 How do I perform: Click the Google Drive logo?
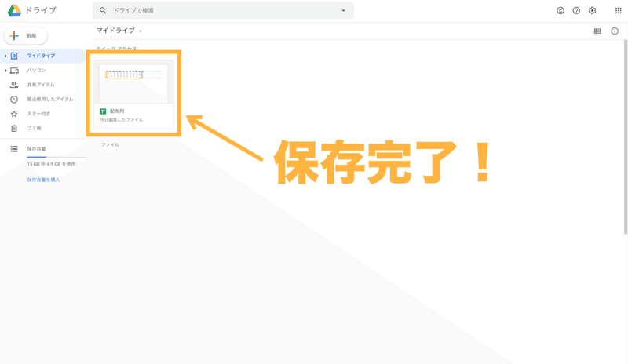click(x=14, y=10)
